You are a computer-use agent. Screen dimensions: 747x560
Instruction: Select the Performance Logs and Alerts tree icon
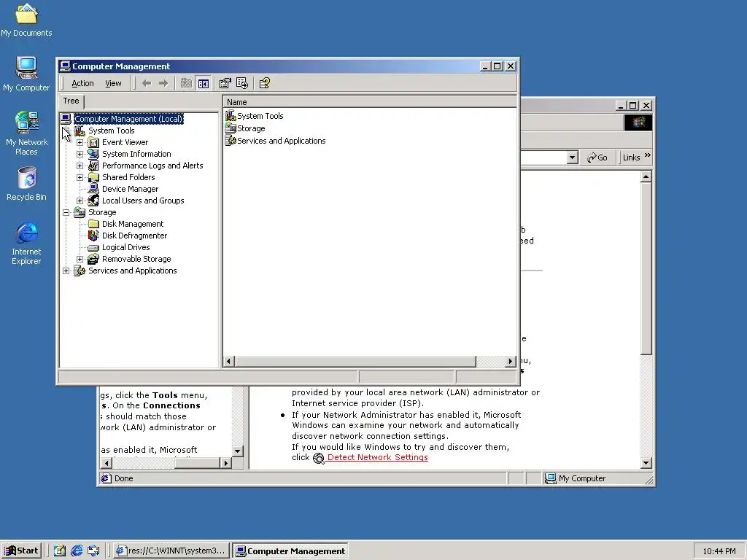pos(94,166)
